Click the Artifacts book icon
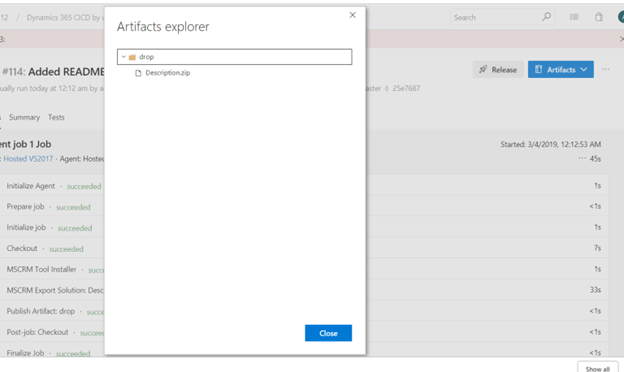This screenshot has height=372, width=624. (538, 70)
